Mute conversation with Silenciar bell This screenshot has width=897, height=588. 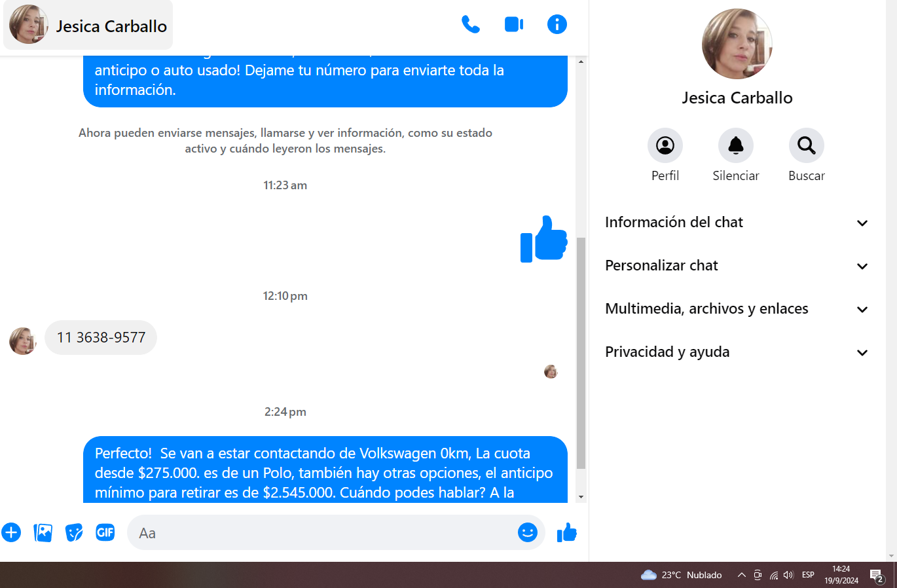pyautogui.click(x=735, y=145)
